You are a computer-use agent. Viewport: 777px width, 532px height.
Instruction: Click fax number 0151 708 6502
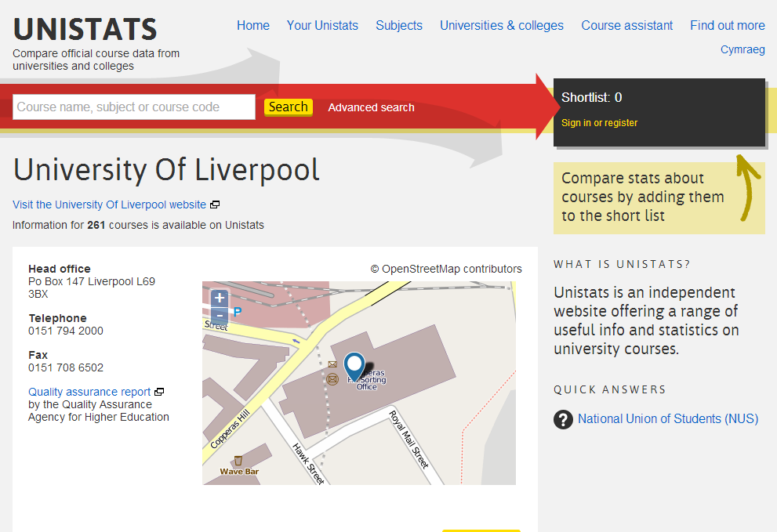(x=66, y=367)
